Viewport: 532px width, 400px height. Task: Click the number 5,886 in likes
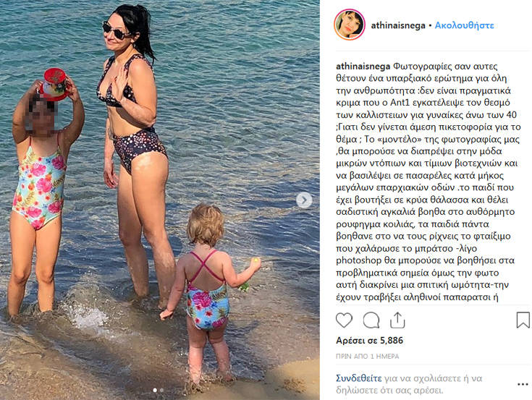392,341
